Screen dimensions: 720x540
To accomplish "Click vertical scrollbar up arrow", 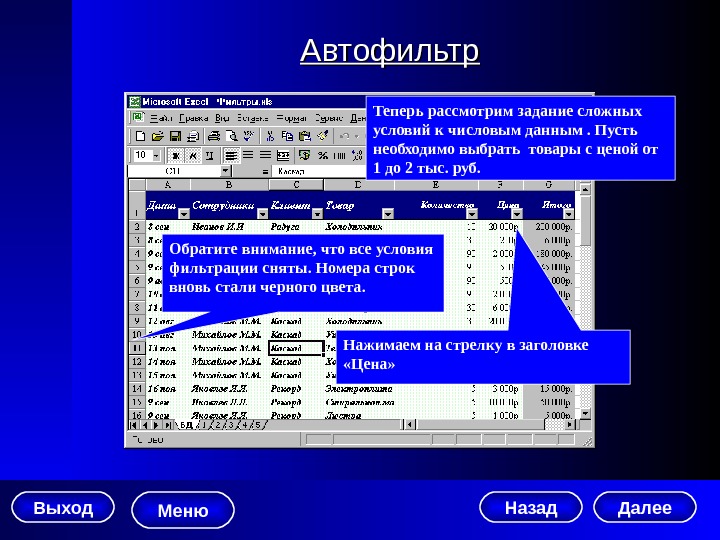I will [585, 188].
